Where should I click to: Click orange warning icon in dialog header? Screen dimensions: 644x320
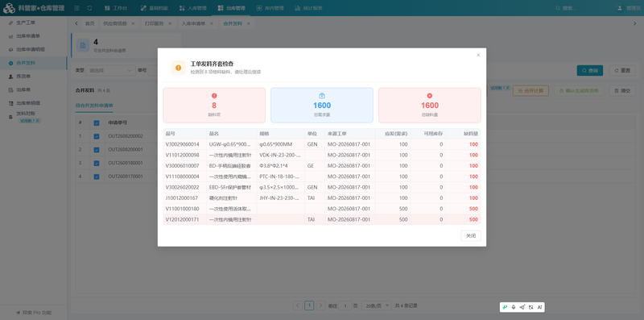point(178,68)
